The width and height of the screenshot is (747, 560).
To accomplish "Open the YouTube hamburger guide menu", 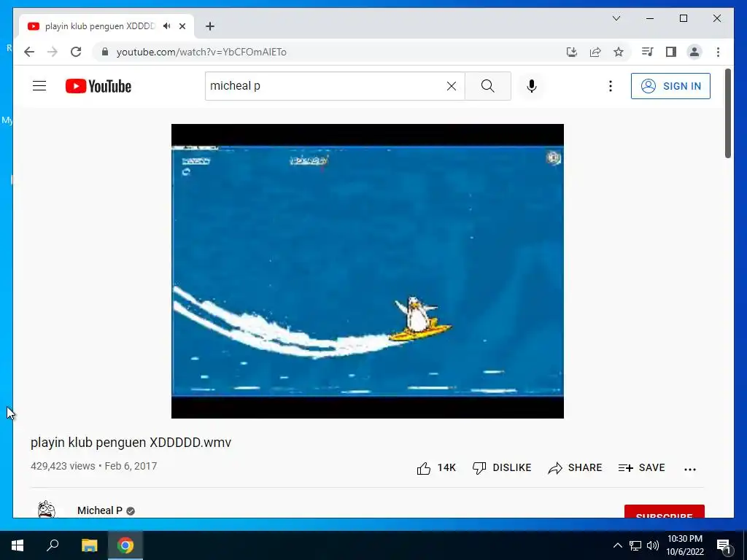I will pyautogui.click(x=39, y=86).
